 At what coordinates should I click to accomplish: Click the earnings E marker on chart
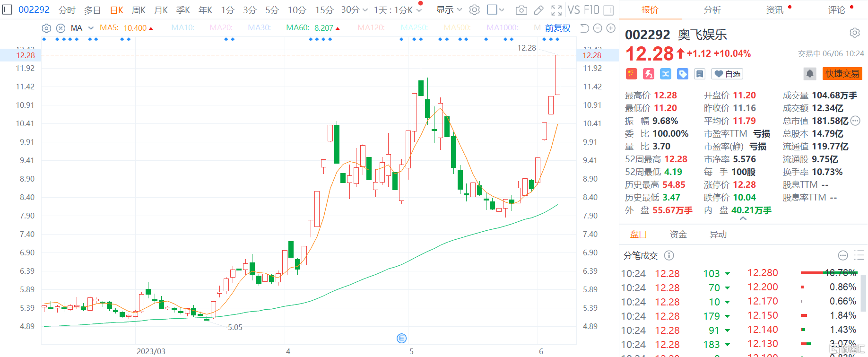point(402,338)
